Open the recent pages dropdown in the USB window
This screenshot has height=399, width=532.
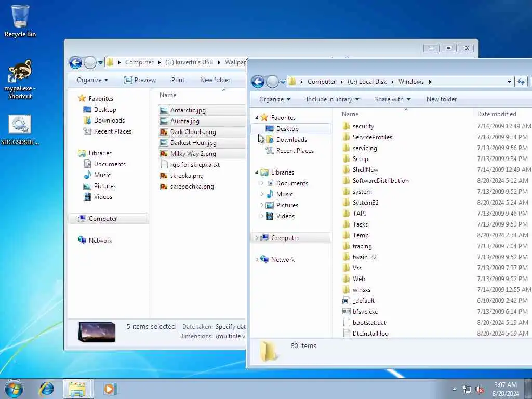pos(100,62)
